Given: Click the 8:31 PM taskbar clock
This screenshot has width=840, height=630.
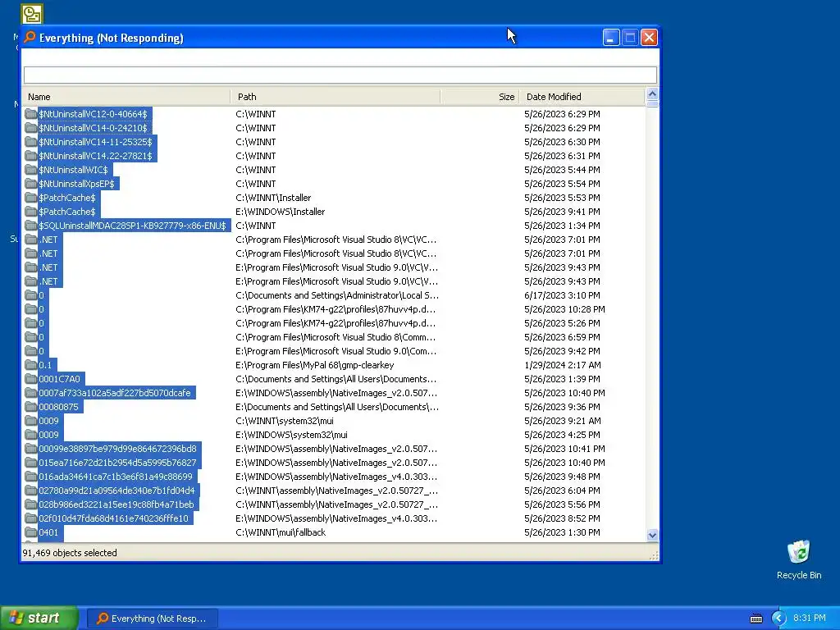Looking at the screenshot, I should [x=810, y=619].
